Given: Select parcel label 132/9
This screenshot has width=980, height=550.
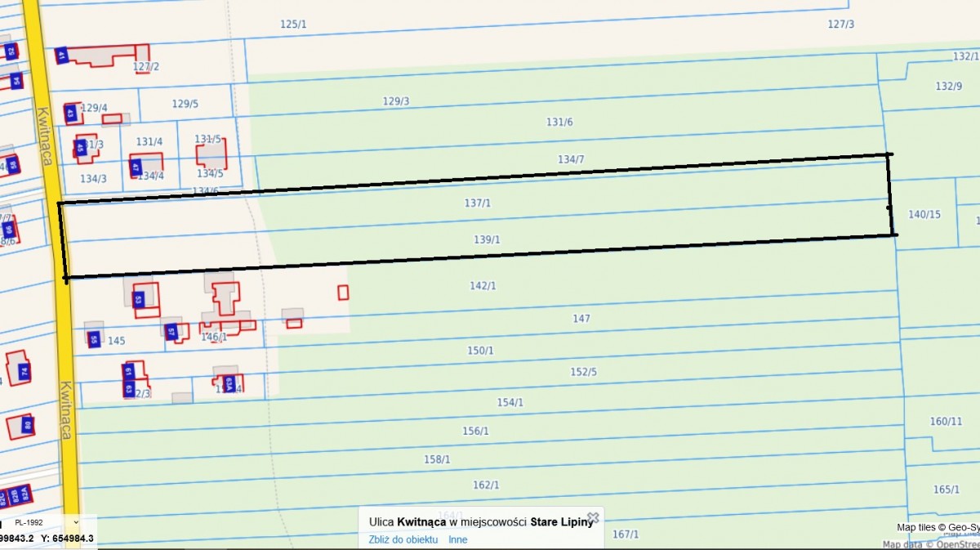Looking at the screenshot, I should point(948,86).
